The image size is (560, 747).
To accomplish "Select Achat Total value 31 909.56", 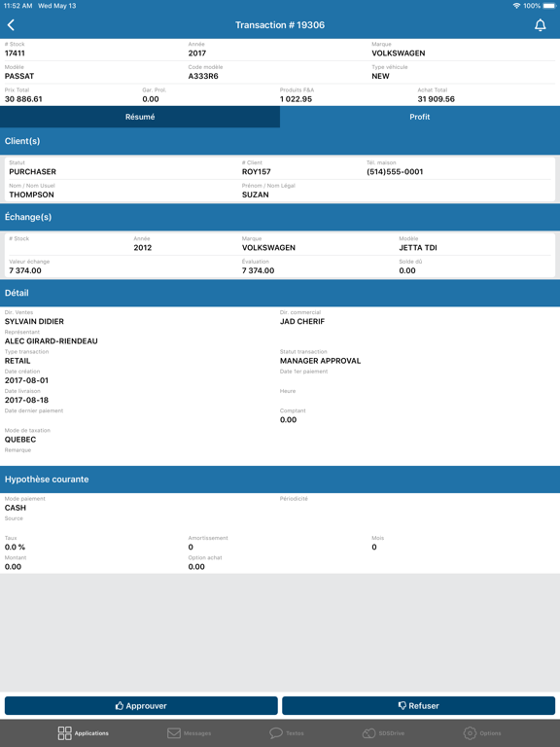I will (x=437, y=99).
